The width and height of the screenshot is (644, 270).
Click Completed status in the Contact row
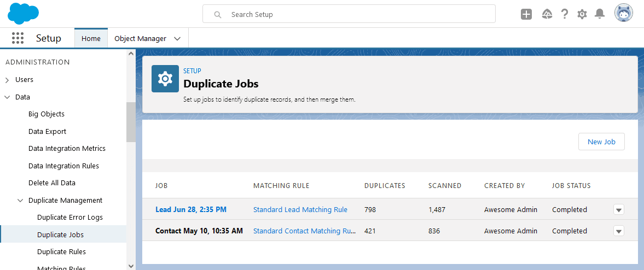tap(569, 231)
